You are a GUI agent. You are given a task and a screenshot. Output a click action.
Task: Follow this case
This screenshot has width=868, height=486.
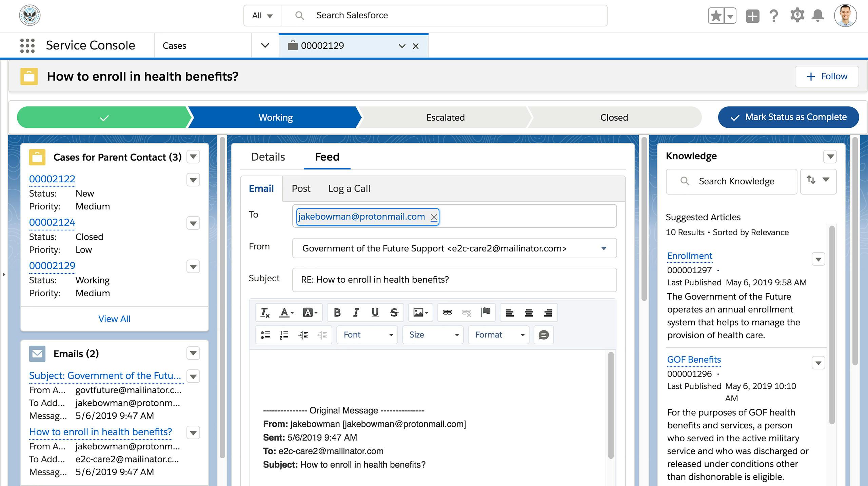[827, 77]
